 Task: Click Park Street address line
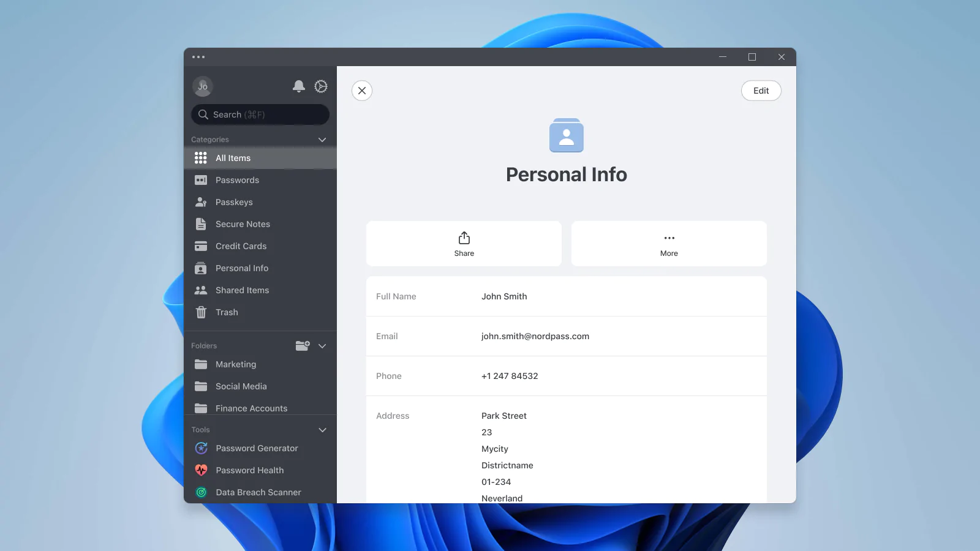[x=504, y=416]
